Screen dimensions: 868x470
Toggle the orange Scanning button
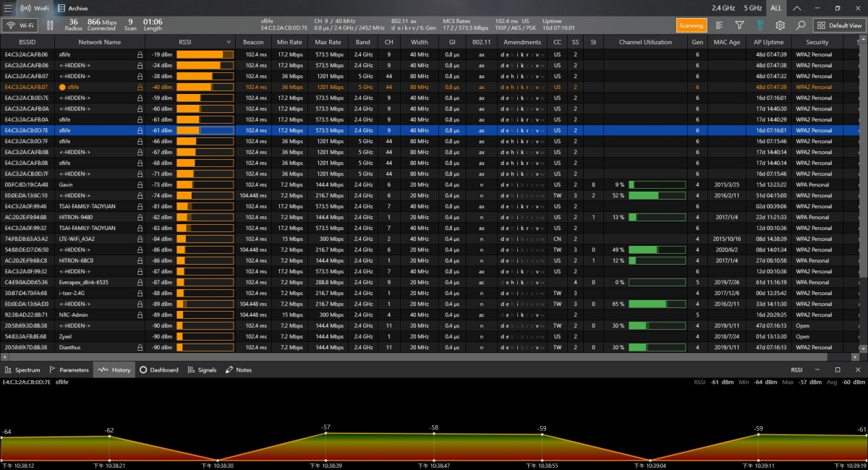click(691, 25)
